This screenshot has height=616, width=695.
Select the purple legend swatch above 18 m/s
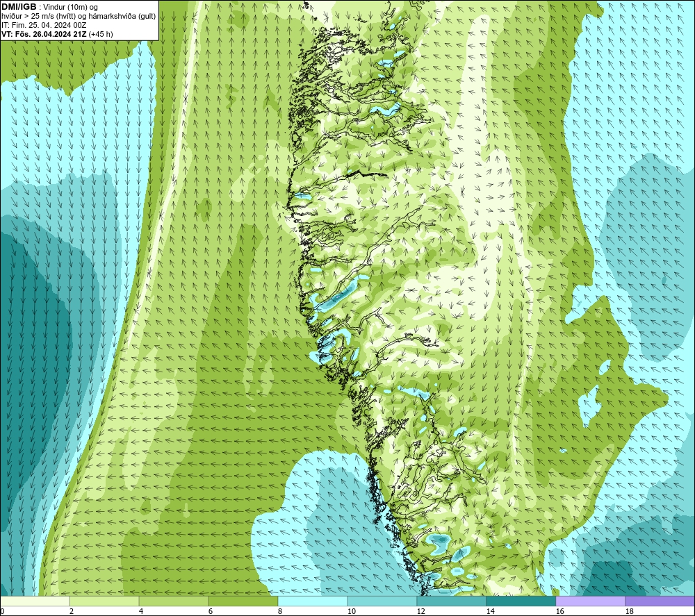point(660,601)
